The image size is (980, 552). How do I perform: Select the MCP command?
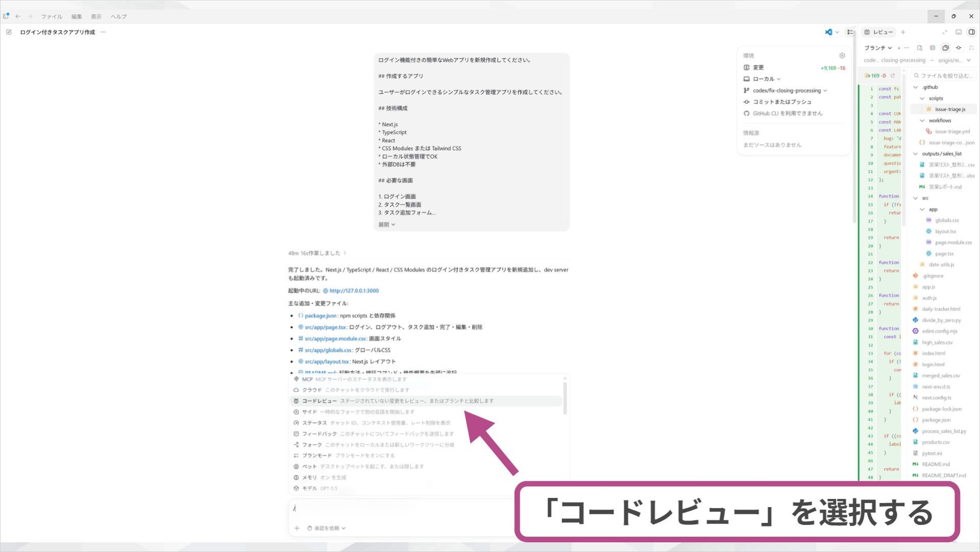click(426, 379)
